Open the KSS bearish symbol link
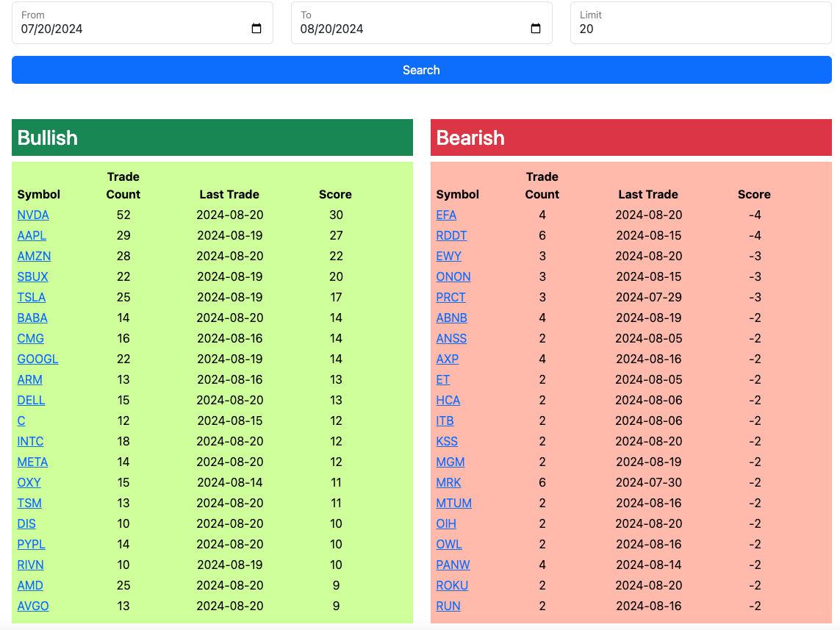Viewport: 840px width, 630px height. [447, 441]
